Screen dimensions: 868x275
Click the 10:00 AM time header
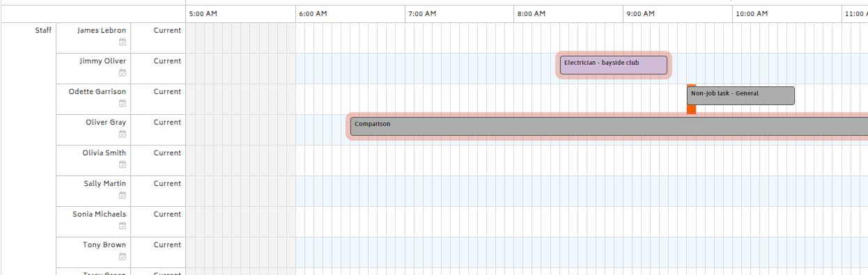tap(752, 14)
